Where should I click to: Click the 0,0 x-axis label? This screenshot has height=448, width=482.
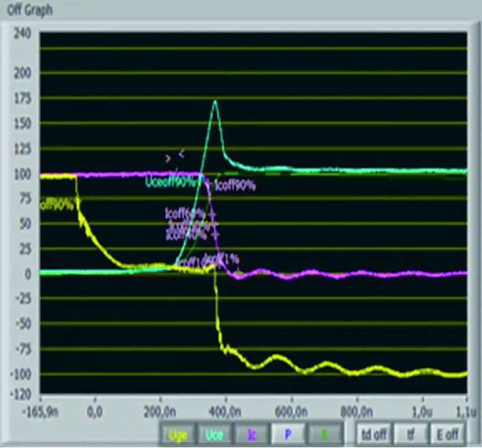(x=95, y=412)
